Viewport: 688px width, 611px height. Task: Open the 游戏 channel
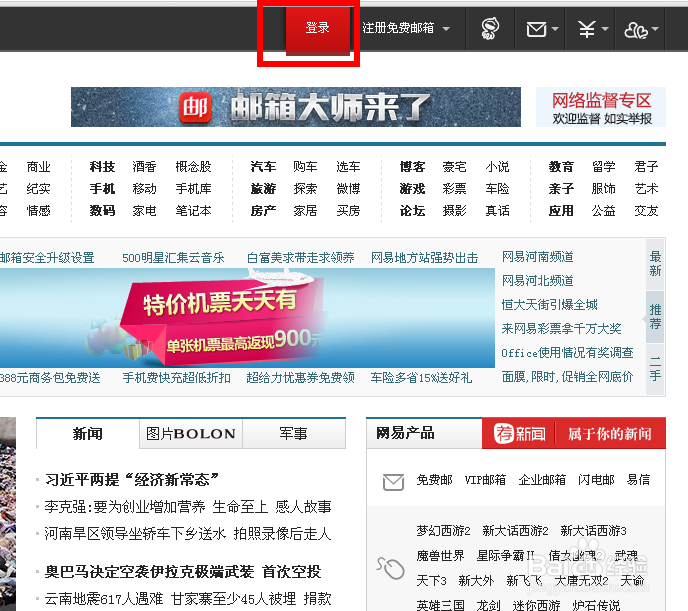[412, 189]
